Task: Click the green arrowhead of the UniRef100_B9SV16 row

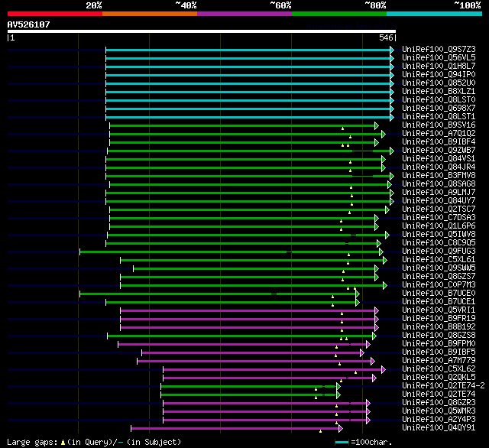Action: click(x=377, y=125)
